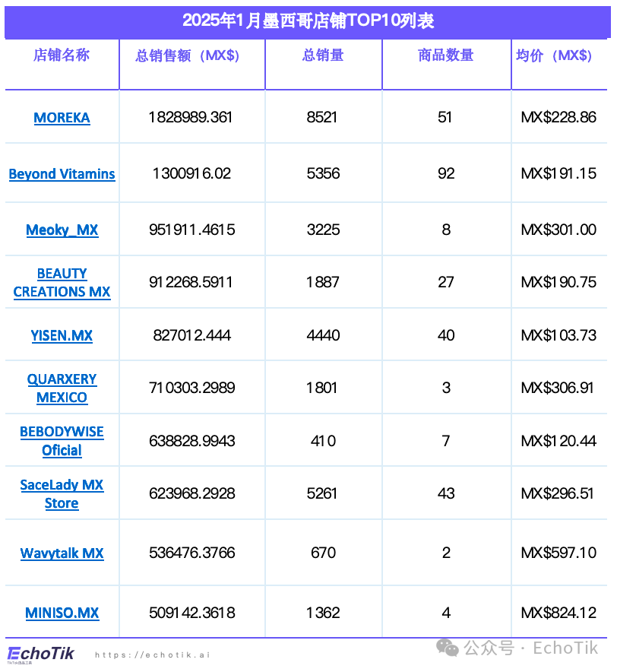Click product count 4 for MINISO.MX
The width and height of the screenshot is (617, 672).
click(446, 613)
